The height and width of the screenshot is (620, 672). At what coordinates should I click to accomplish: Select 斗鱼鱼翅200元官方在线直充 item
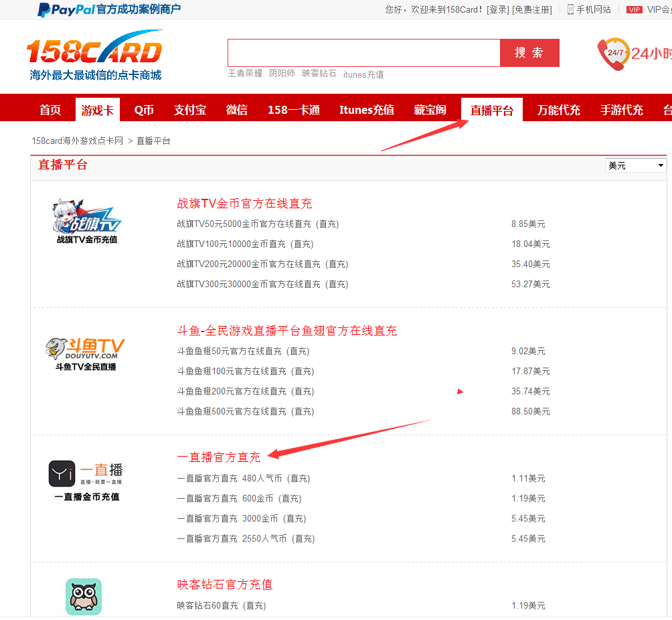pyautogui.click(x=246, y=392)
